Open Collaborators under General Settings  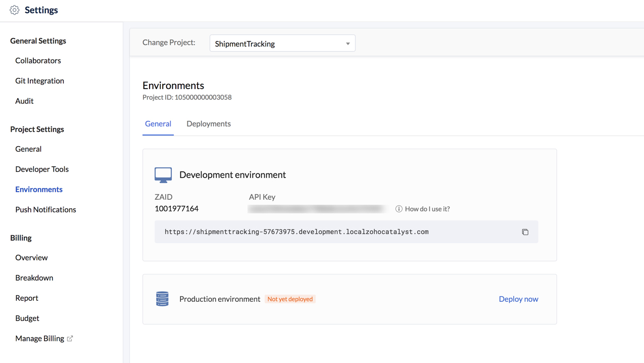coord(38,60)
